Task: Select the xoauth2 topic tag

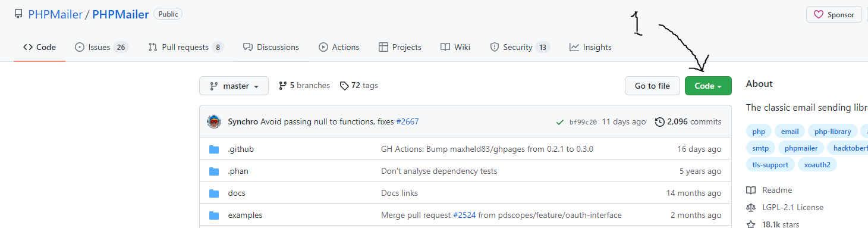Action: (817, 165)
